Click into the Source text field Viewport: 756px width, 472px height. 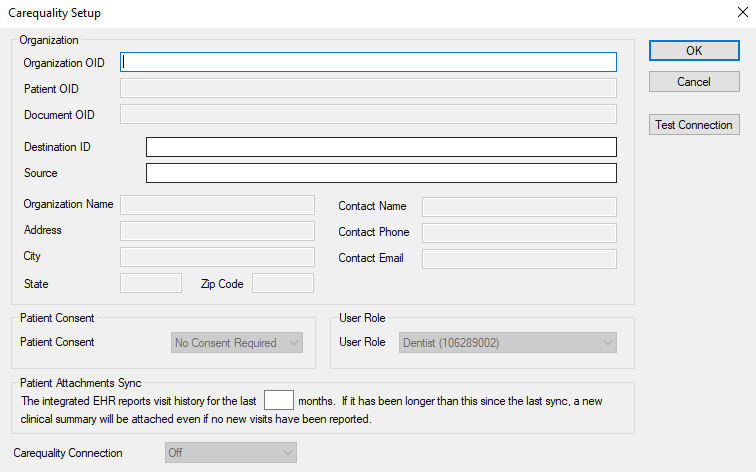381,173
